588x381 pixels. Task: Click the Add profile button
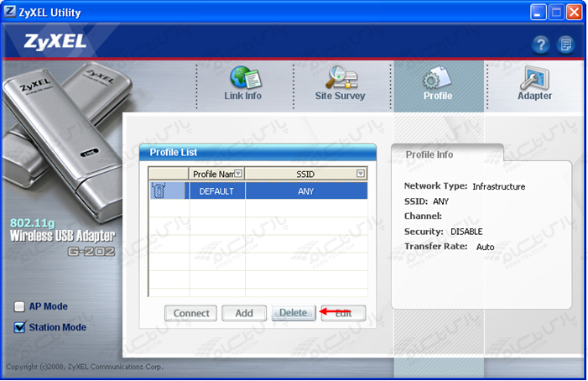(244, 313)
